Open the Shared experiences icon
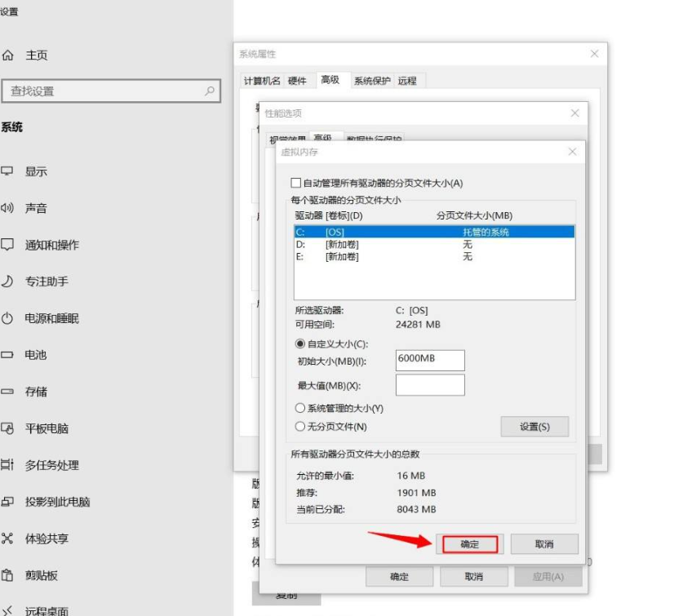Screen dimensions: 683x616 pos(7,538)
